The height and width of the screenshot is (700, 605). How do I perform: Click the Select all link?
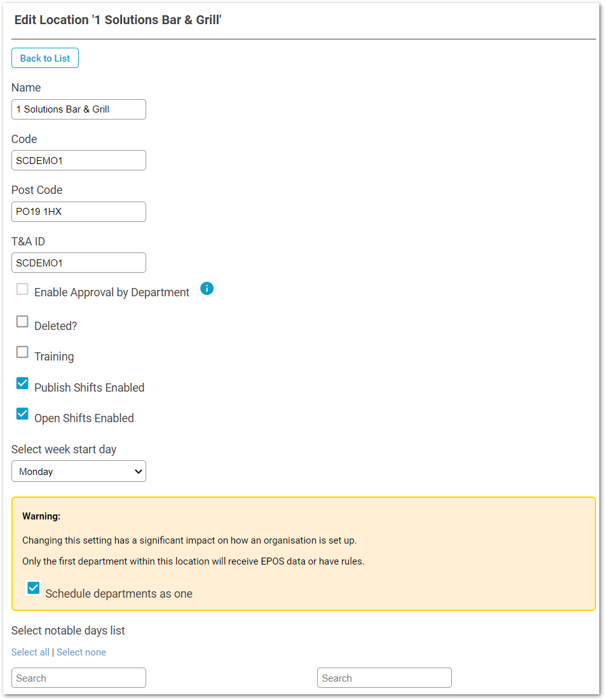click(x=31, y=652)
